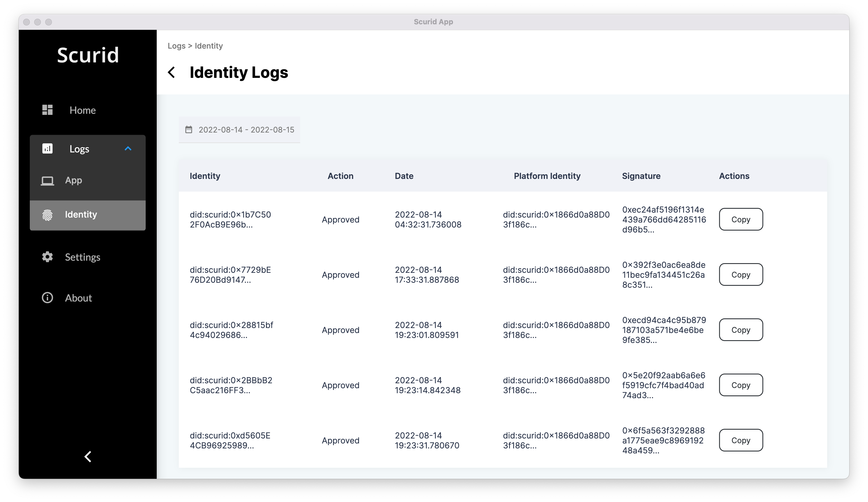Click the Identity column header

point(205,176)
